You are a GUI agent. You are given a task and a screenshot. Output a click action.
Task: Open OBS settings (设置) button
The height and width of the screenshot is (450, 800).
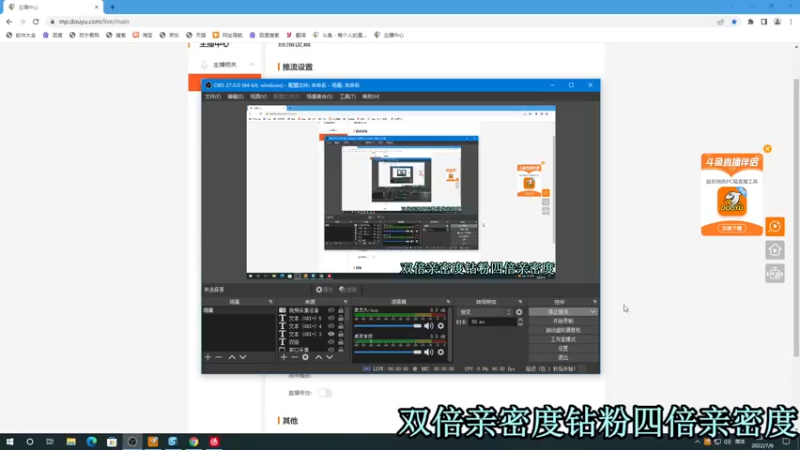tap(563, 348)
